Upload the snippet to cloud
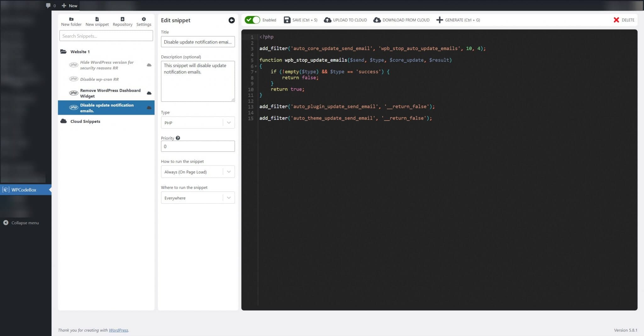The width and height of the screenshot is (644, 336). tap(327, 20)
